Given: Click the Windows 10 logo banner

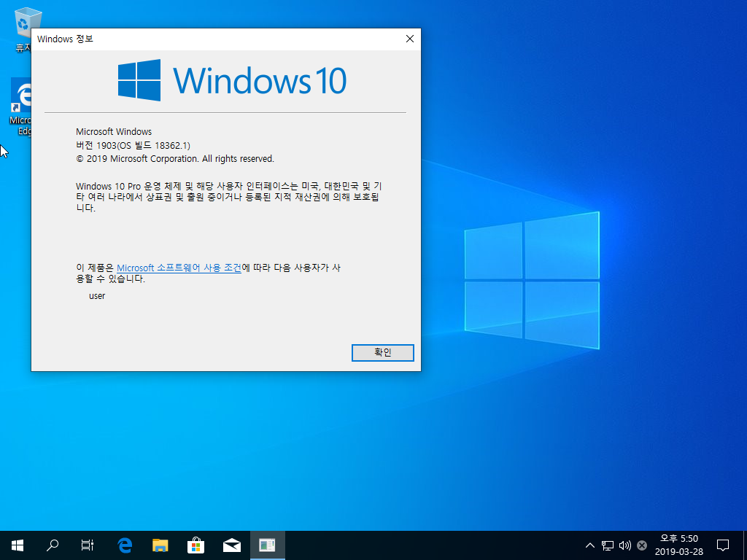Looking at the screenshot, I should click(232, 80).
